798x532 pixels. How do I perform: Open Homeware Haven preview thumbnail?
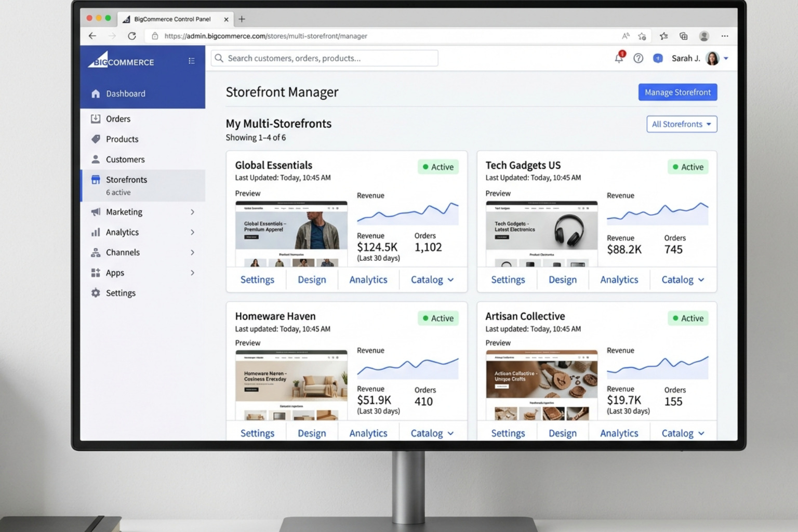[x=291, y=385]
